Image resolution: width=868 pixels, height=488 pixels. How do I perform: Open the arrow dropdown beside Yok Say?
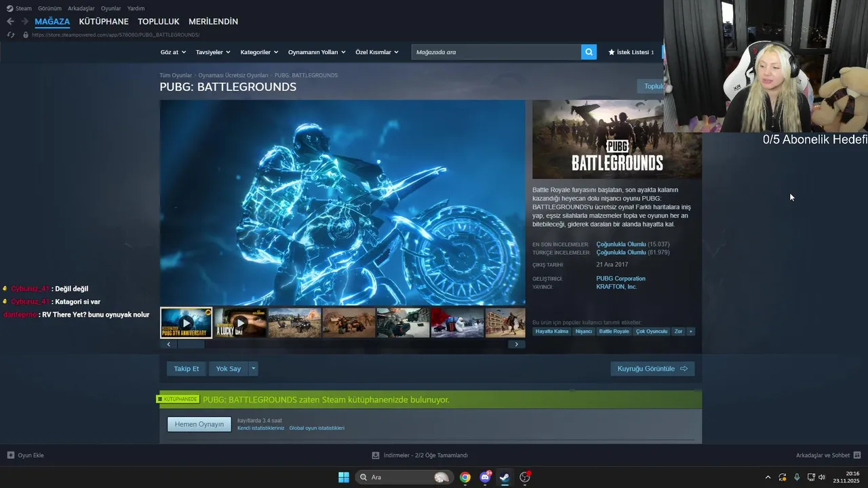point(254,369)
